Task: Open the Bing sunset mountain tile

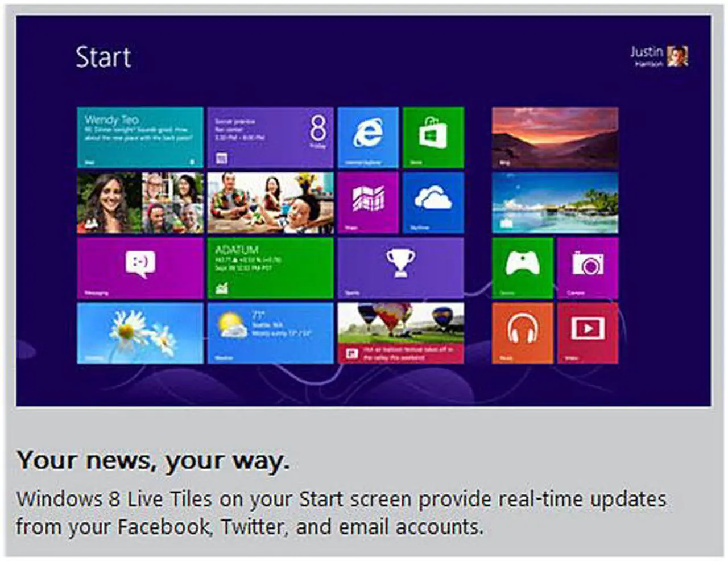Action: [555, 138]
